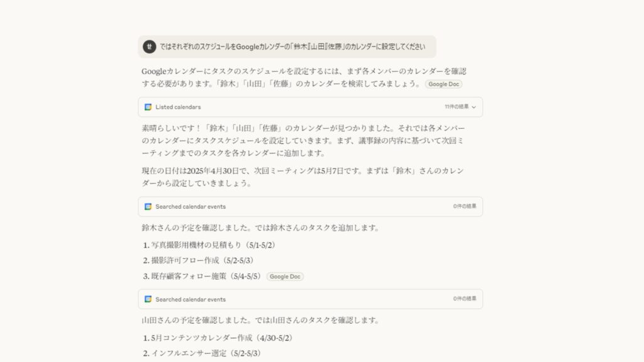
Task: Click the calendar icon of the second Searched calendar events row
Action: [x=148, y=299]
